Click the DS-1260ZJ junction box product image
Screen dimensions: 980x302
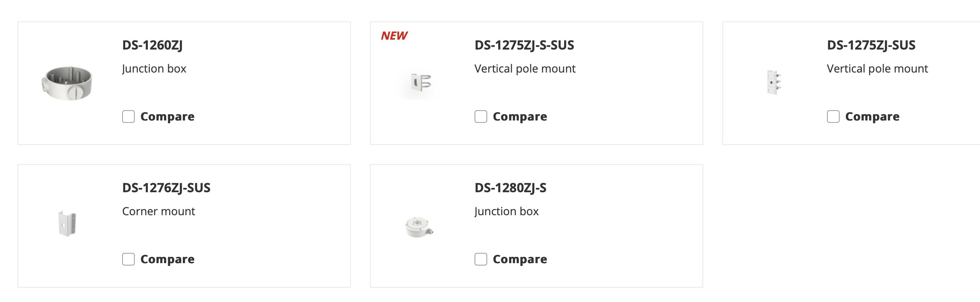(x=67, y=83)
